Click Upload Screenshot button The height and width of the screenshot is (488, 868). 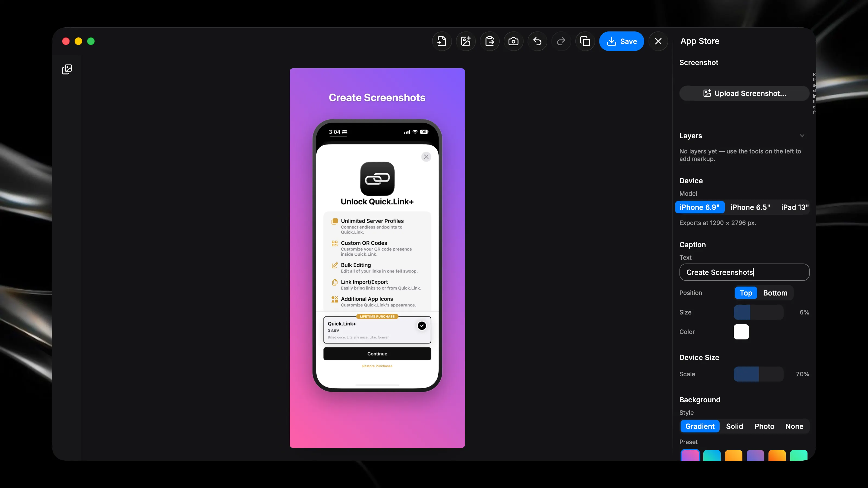click(744, 93)
